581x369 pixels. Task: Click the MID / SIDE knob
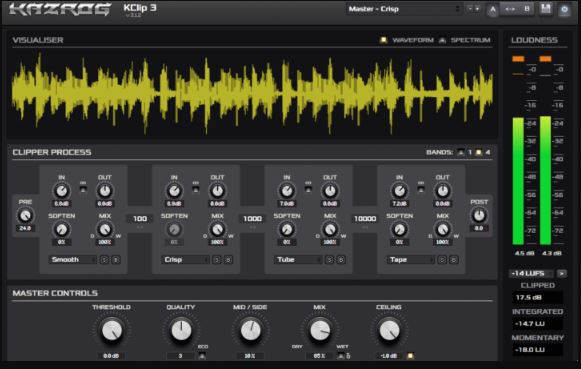[x=250, y=330]
